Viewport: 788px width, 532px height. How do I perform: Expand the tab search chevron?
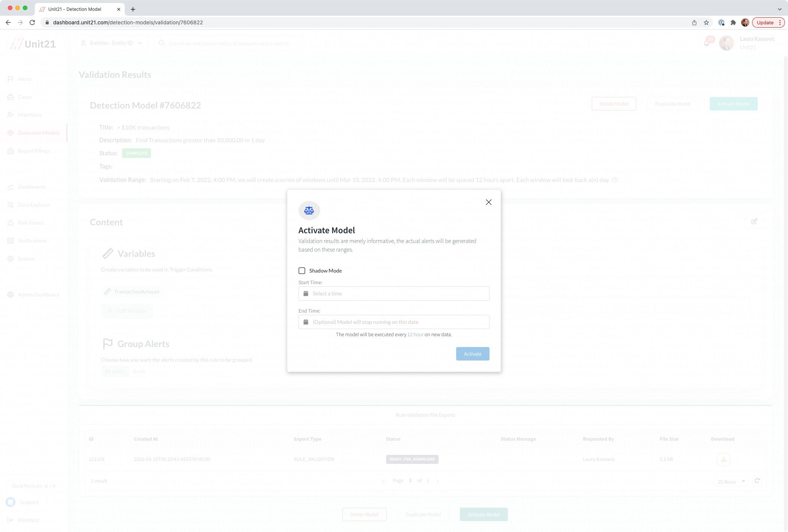780,9
